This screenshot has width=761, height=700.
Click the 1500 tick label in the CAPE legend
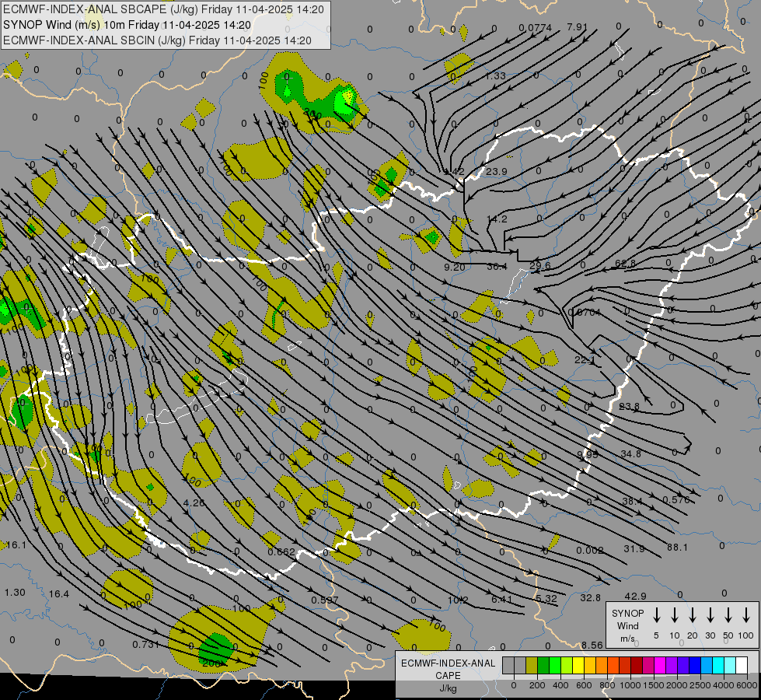tap(653, 685)
